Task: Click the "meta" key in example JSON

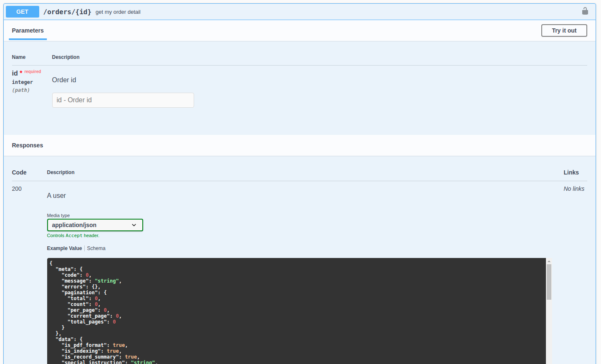Action: pos(65,269)
